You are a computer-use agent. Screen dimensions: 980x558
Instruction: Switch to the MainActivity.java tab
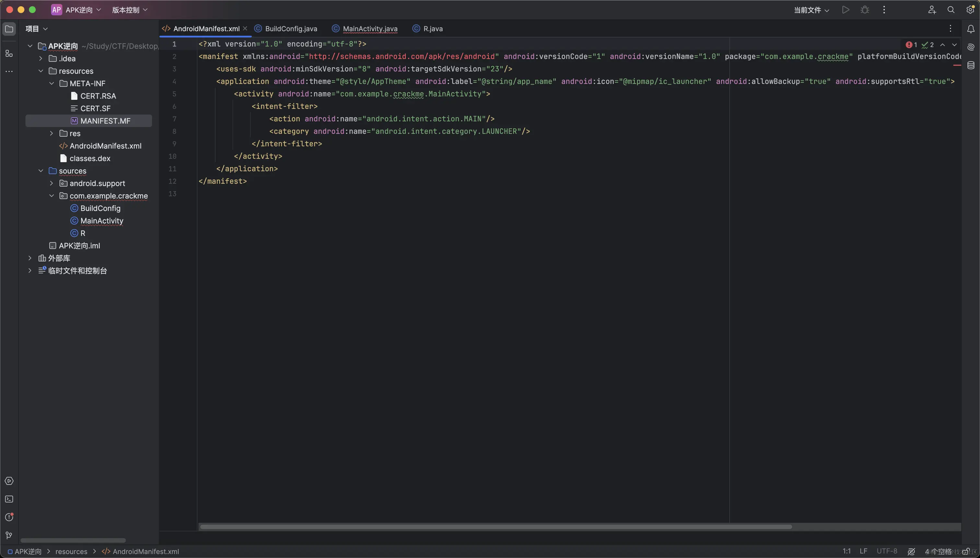click(369, 29)
